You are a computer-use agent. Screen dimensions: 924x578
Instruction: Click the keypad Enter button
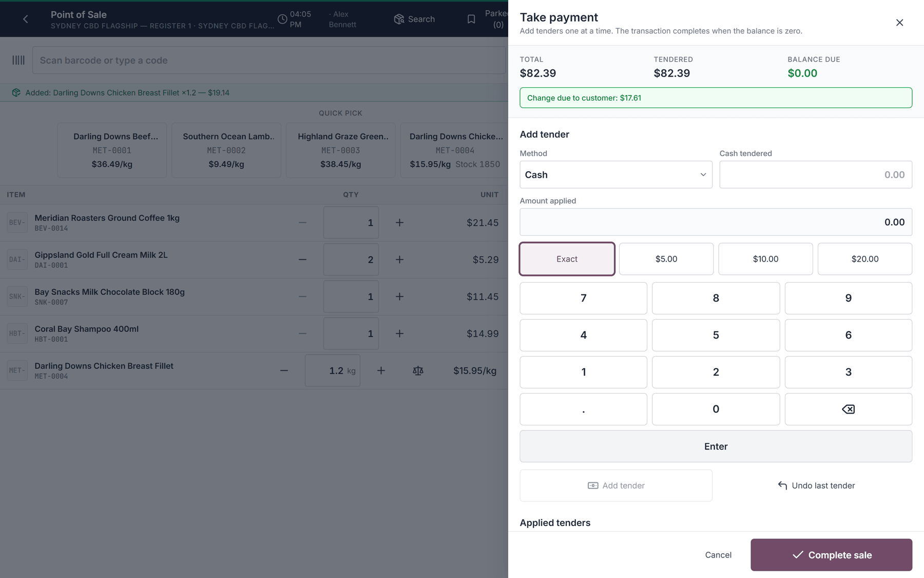click(x=716, y=446)
